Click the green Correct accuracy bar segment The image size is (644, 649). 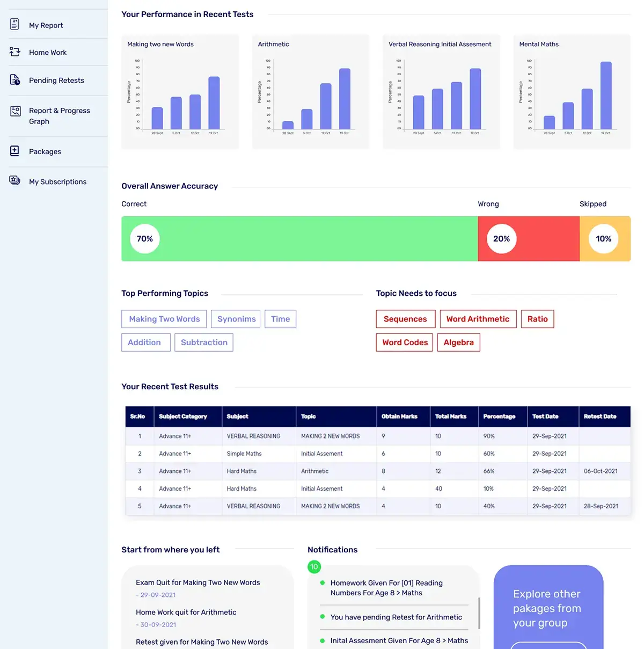311,239
